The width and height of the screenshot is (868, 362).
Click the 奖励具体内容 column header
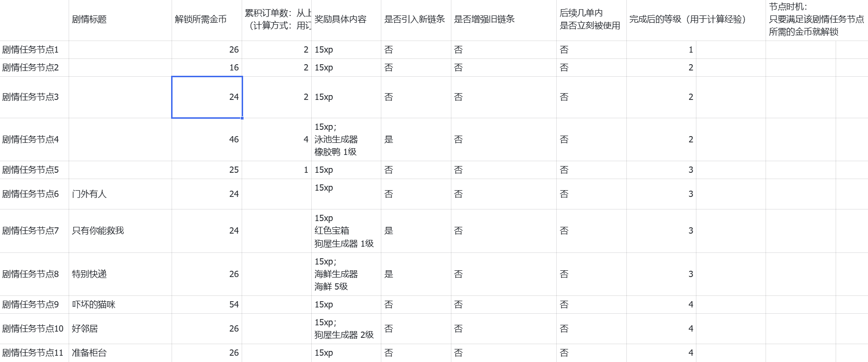point(347,20)
